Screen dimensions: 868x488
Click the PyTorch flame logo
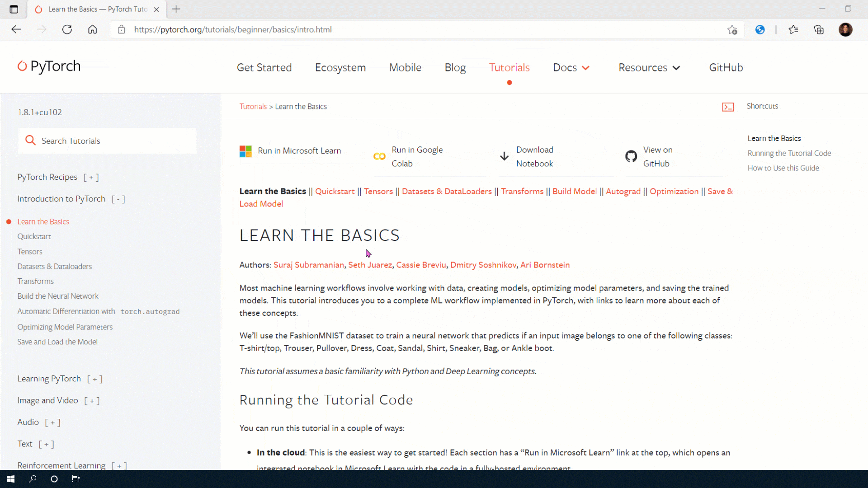tap(22, 66)
